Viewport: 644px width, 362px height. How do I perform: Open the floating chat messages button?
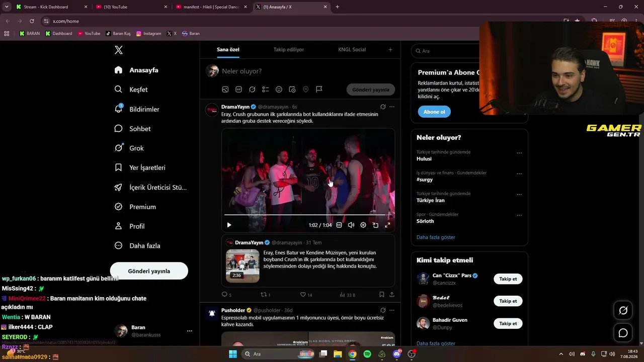coord(623,333)
